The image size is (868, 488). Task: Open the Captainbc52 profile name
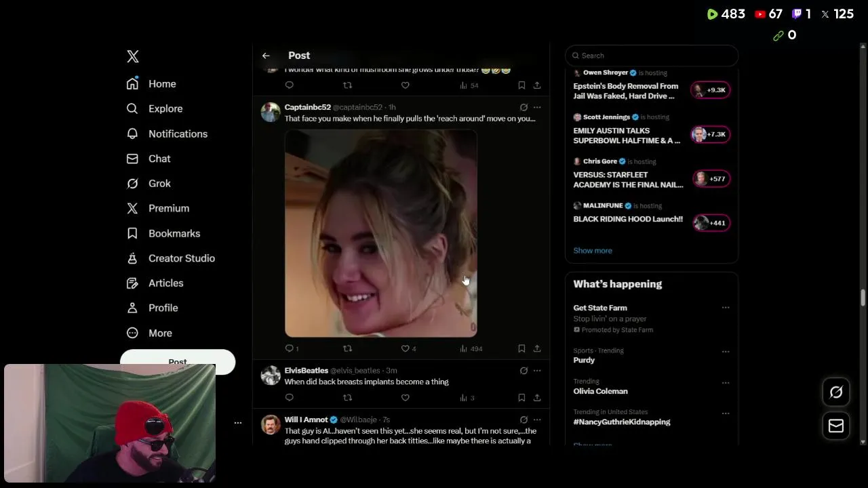click(307, 107)
